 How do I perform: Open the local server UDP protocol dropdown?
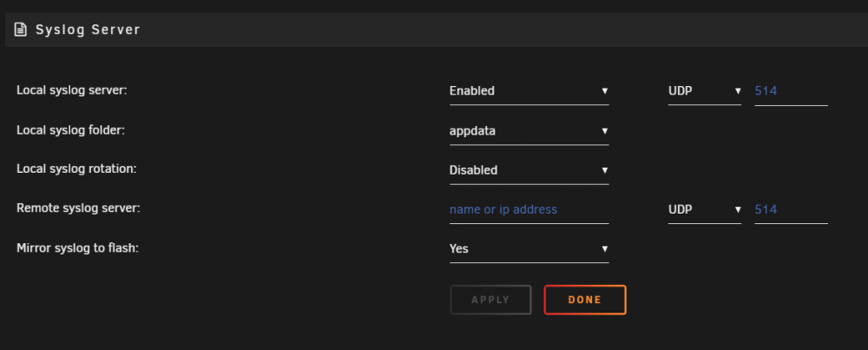(x=705, y=91)
